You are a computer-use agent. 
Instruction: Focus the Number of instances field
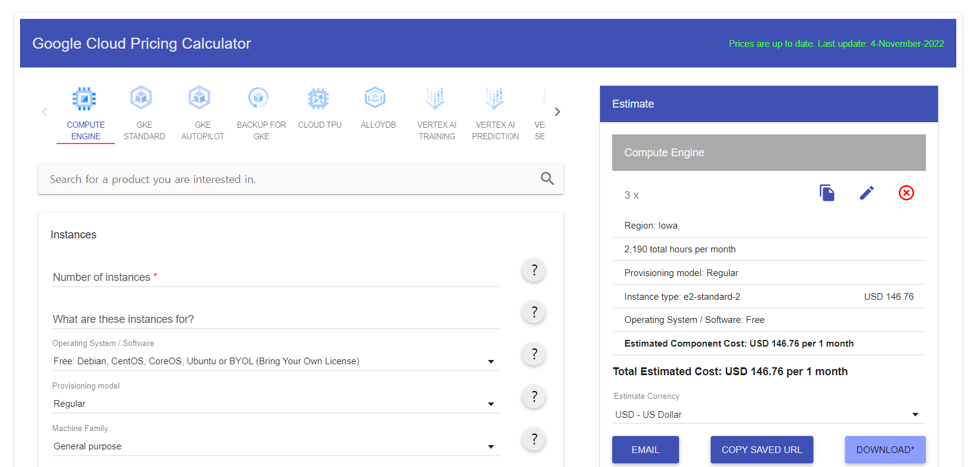(276, 277)
